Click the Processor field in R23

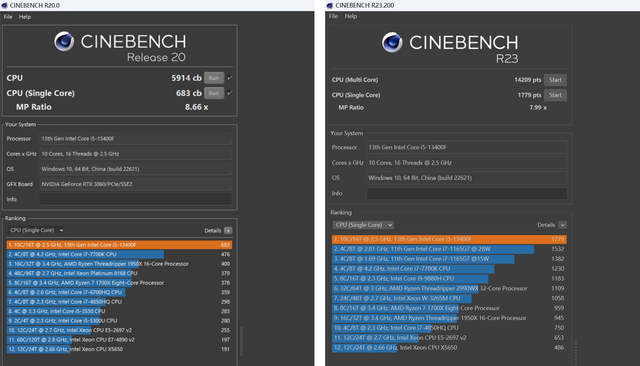tap(467, 147)
